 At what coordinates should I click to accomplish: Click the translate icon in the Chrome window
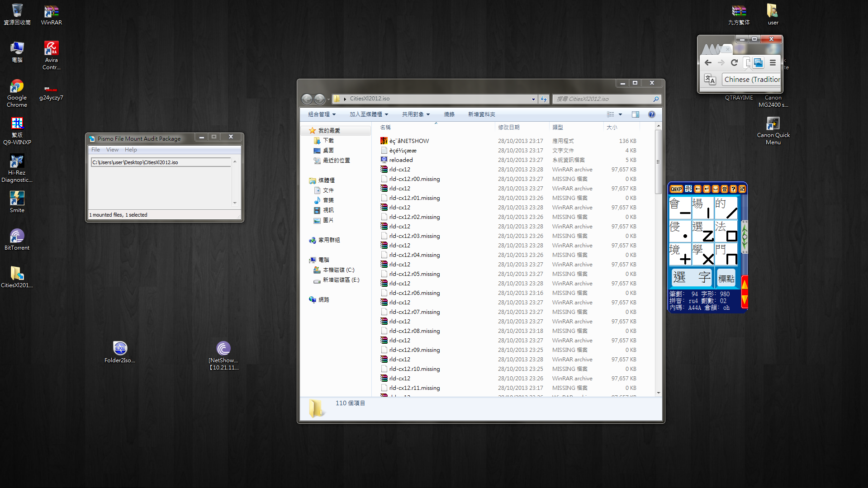[710, 80]
